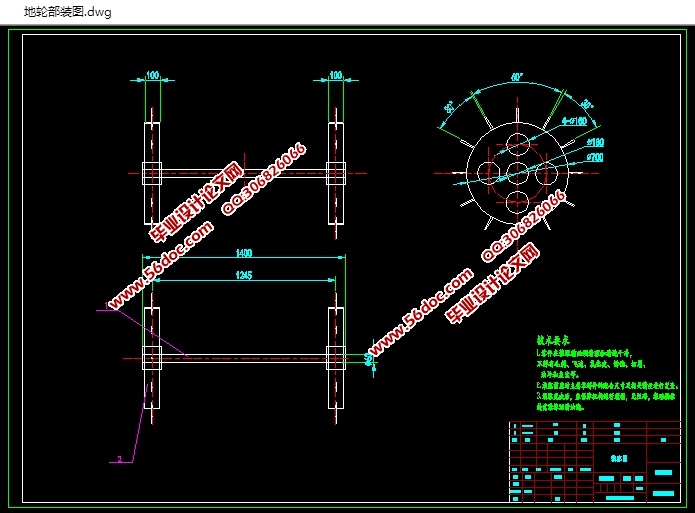This screenshot has width=695, height=513.
Task: Click the magenta leader label 2
Action: click(x=119, y=459)
